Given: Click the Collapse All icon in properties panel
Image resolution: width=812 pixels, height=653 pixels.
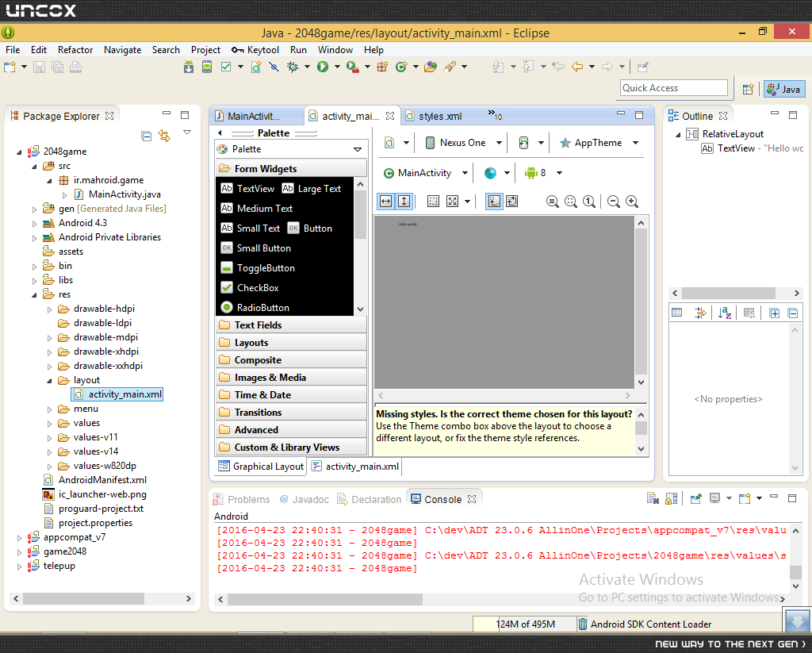Looking at the screenshot, I should [x=792, y=313].
